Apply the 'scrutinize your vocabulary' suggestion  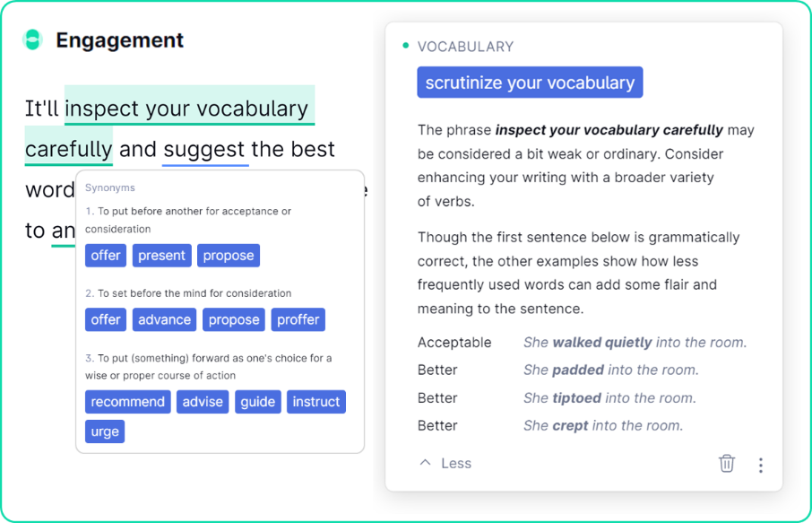[530, 83]
